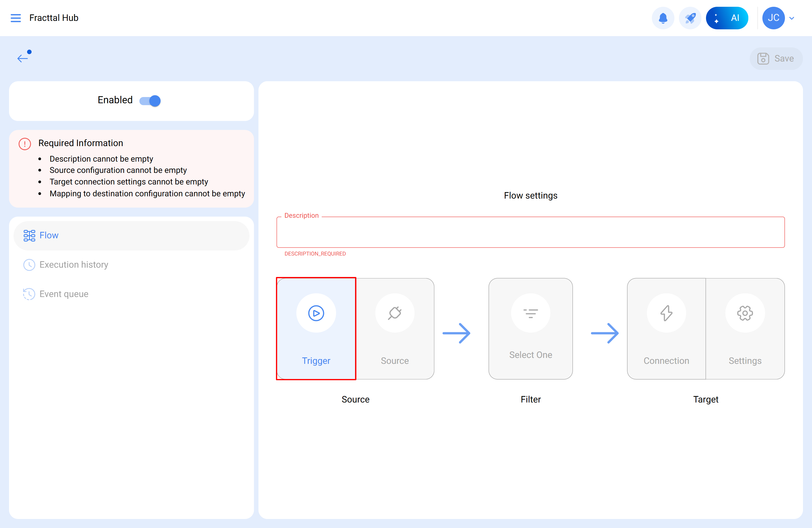Open the Connection lightning icon card
812x528 pixels.
[666, 328]
